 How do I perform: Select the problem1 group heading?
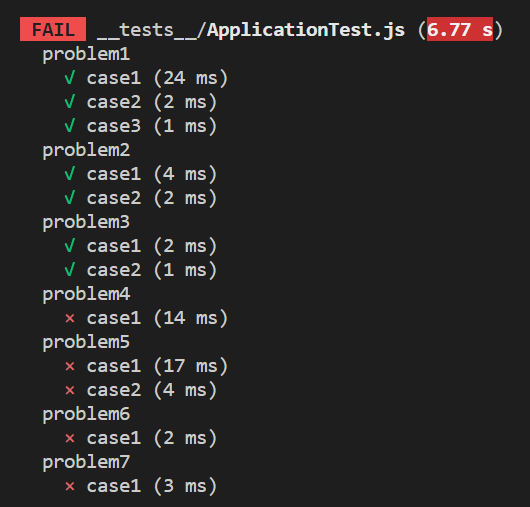(86, 54)
